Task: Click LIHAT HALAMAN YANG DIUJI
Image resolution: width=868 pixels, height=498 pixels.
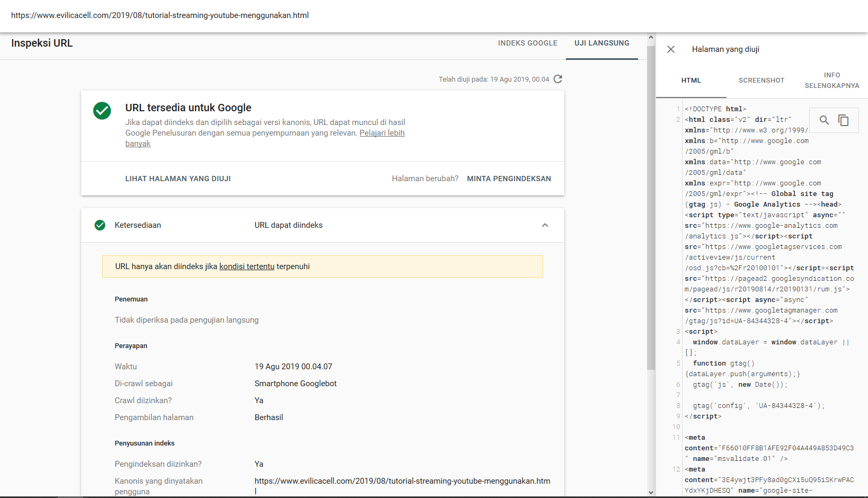Action: [x=178, y=179]
